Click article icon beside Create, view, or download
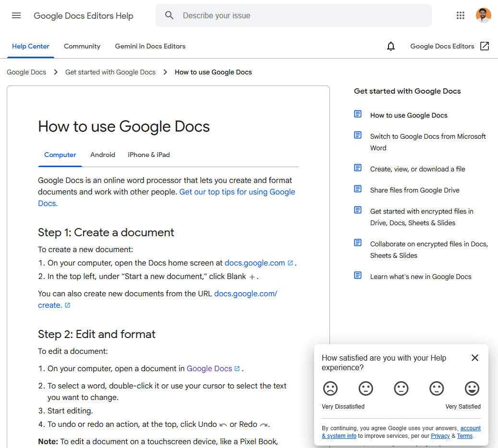The height and width of the screenshot is (448, 498). click(358, 168)
